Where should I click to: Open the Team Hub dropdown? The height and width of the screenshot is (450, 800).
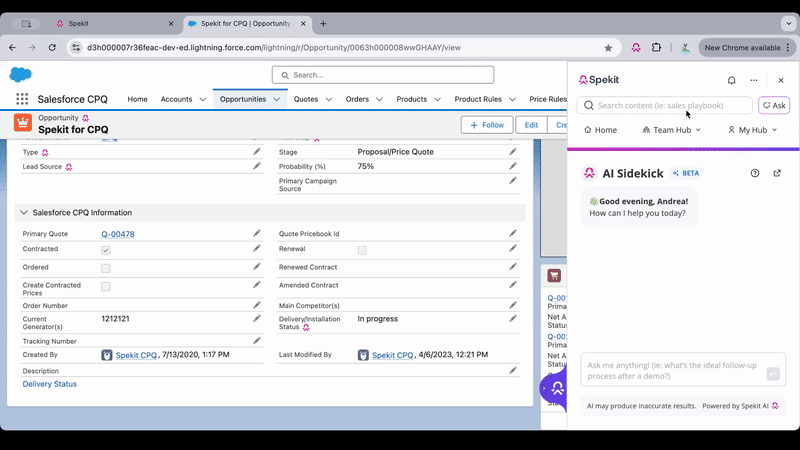tap(671, 130)
